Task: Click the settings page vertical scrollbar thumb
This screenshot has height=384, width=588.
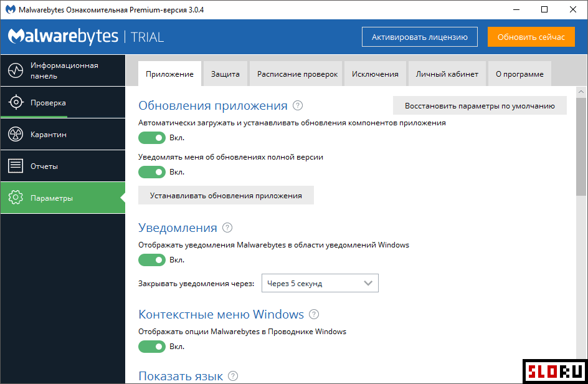Action: click(581, 146)
